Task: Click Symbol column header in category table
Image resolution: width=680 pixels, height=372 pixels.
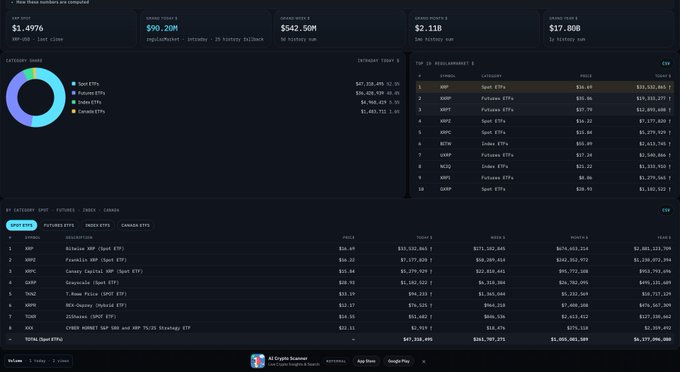Action: click(33, 238)
